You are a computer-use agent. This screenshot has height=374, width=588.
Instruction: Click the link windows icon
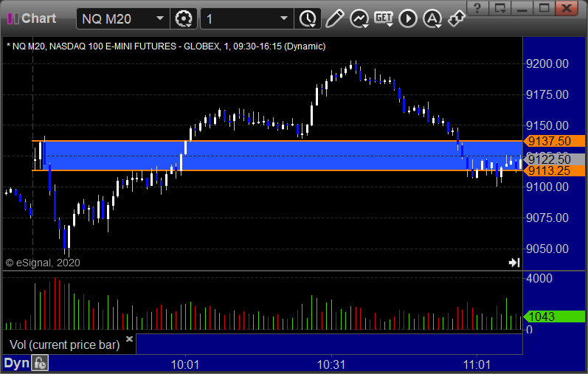point(457,18)
